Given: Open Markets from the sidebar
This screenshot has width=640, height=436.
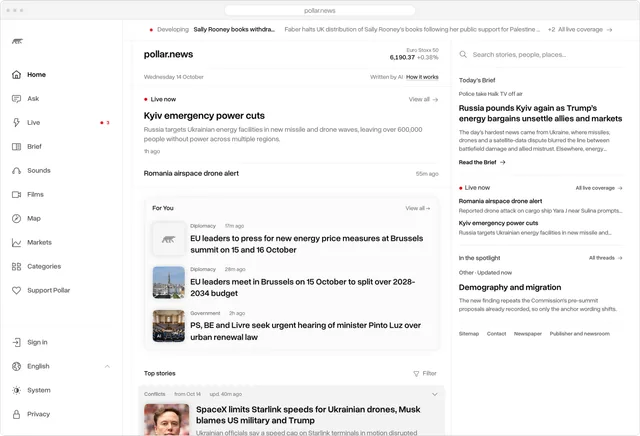Looking at the screenshot, I should coord(39,242).
